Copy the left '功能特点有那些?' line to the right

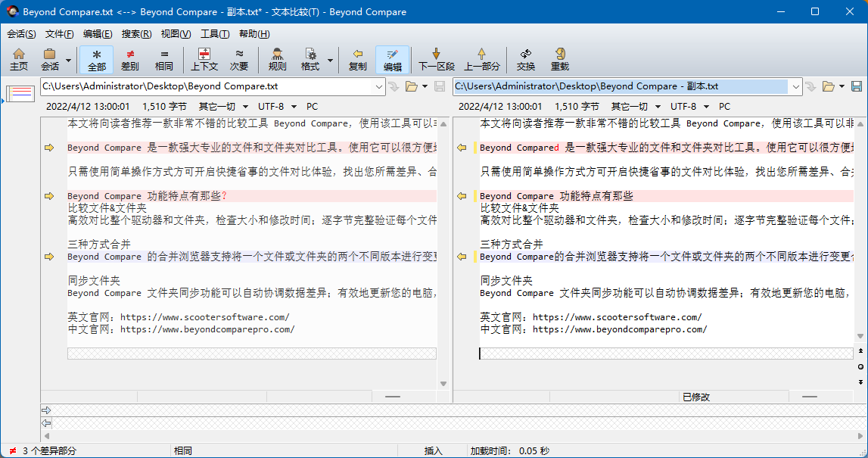[49, 196]
